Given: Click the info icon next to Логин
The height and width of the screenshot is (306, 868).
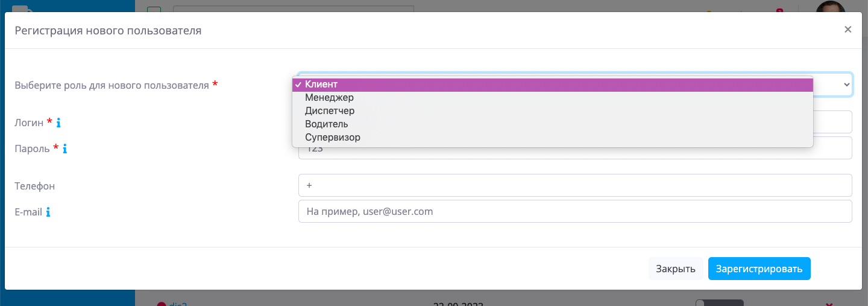Looking at the screenshot, I should click(58, 123).
